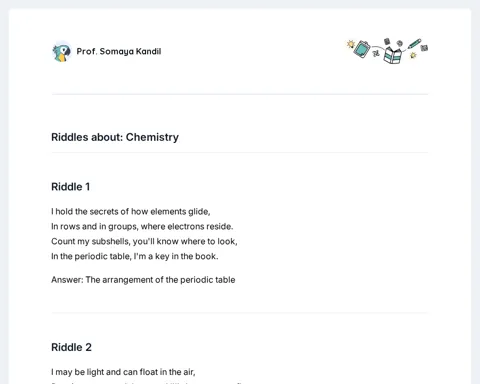The height and width of the screenshot is (384, 480).
Task: Click the teal notepad illustration in header
Action: coord(362,49)
